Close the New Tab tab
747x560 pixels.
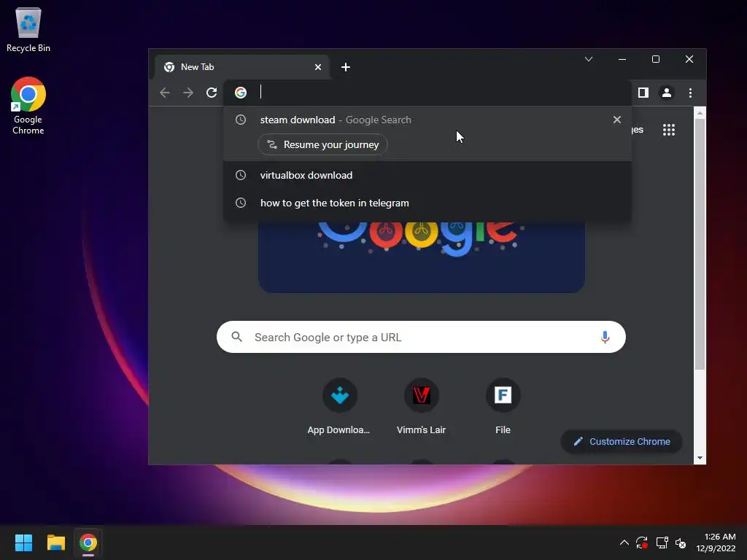click(x=318, y=67)
